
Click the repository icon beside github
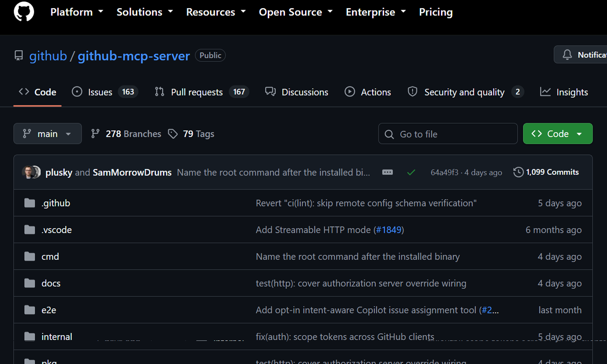coord(19,55)
